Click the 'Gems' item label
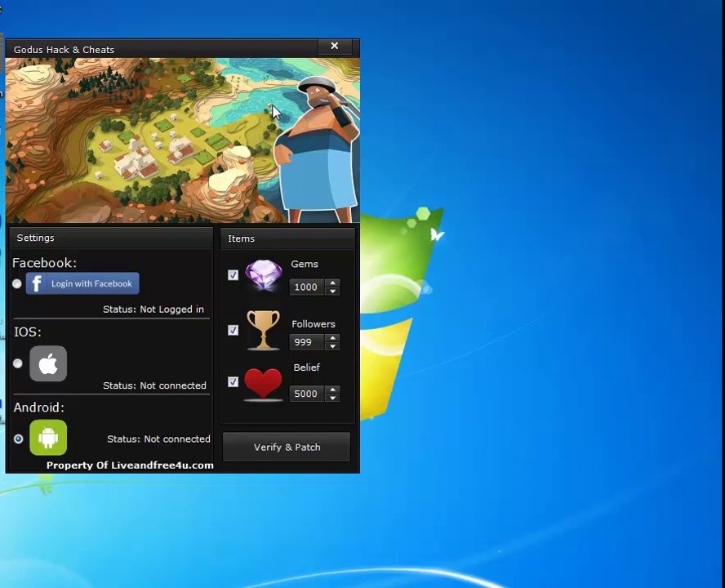This screenshot has width=725, height=588. point(305,264)
